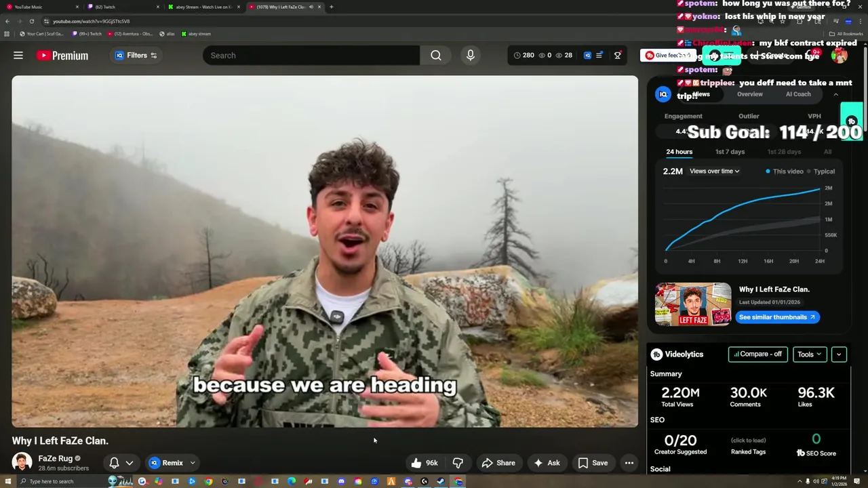Select the All timeframe tab
Image resolution: width=868 pixels, height=488 pixels.
click(827, 152)
